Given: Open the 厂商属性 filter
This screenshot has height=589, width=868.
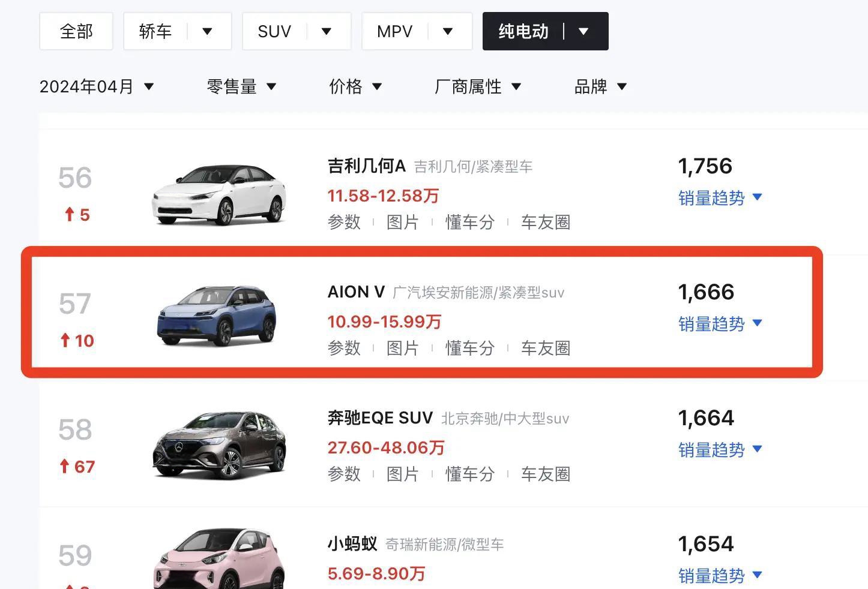Looking at the screenshot, I should click(x=477, y=86).
